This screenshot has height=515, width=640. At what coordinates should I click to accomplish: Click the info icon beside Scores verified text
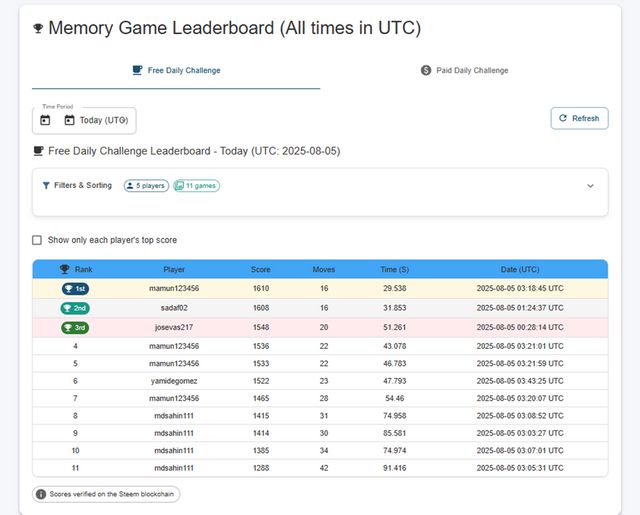pyautogui.click(x=41, y=494)
